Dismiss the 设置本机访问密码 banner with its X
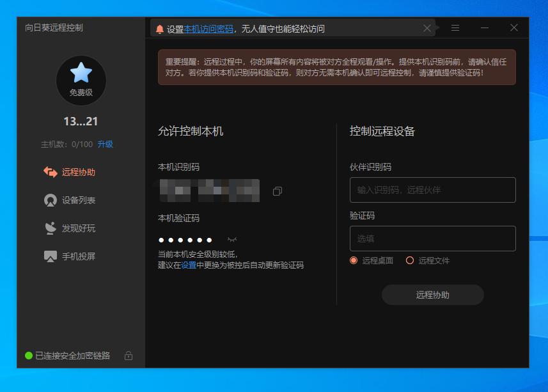Screen dimensions: 548x392 pos(427,27)
